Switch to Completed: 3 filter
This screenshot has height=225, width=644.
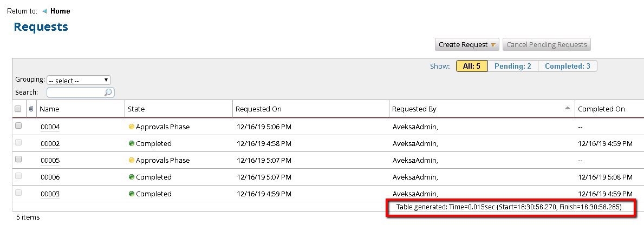568,66
